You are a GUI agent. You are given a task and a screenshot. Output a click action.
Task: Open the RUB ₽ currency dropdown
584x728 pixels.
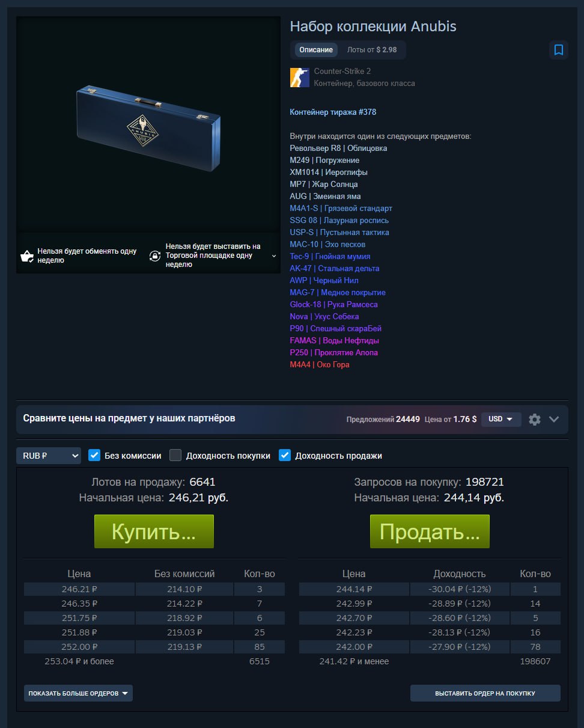pos(49,456)
